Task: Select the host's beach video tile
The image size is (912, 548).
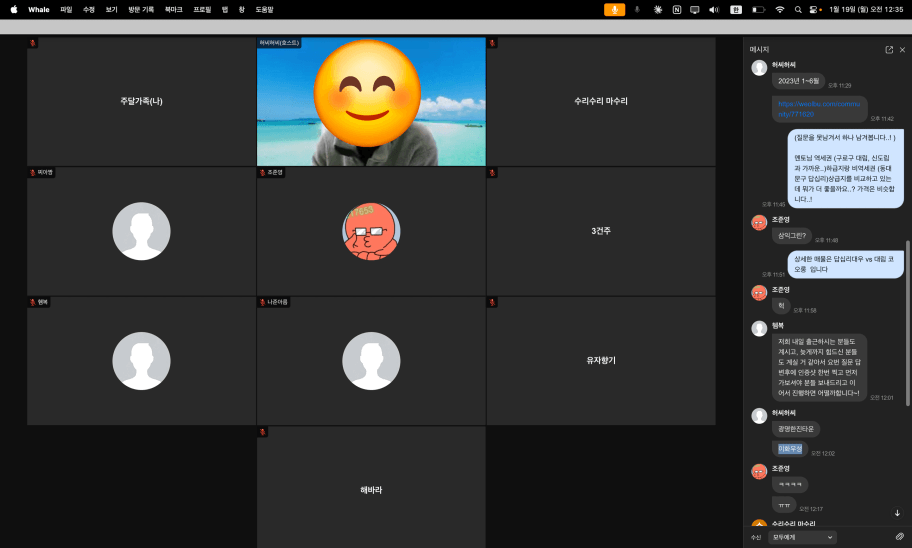Action: point(371,102)
